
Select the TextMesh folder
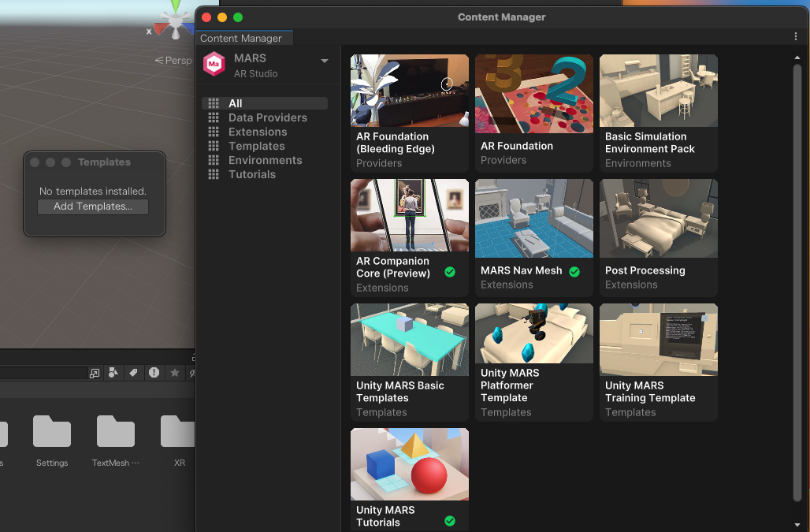(116, 441)
